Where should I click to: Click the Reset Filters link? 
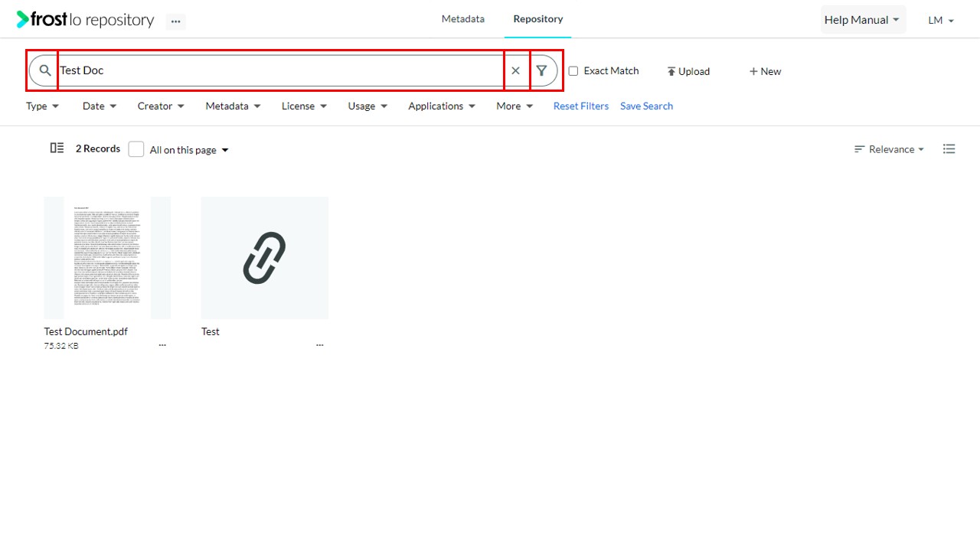(581, 106)
